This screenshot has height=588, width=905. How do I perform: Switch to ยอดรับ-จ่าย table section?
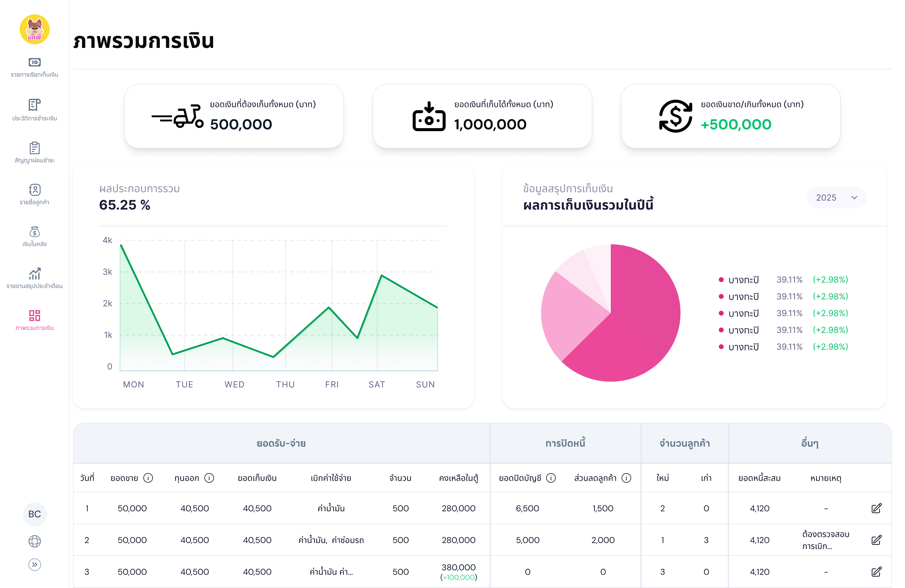(281, 443)
